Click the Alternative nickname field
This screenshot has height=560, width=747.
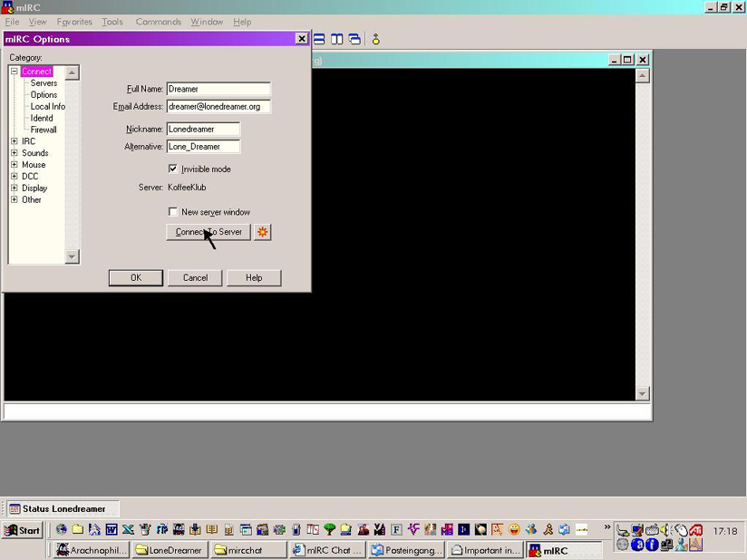coord(203,147)
